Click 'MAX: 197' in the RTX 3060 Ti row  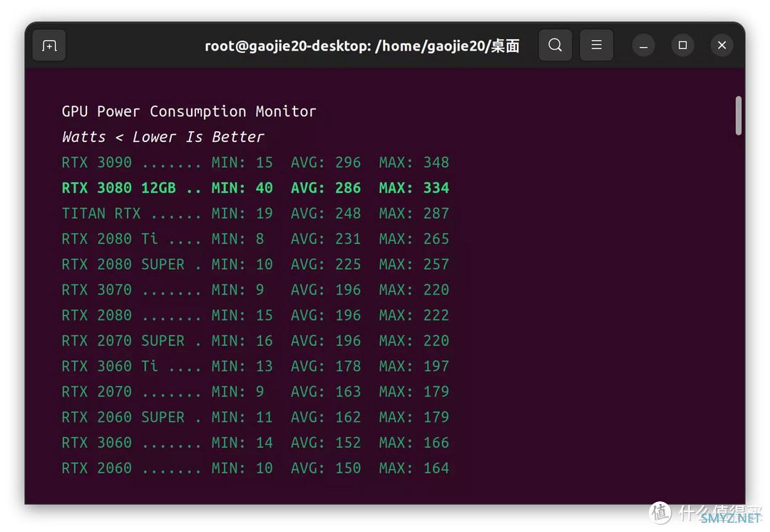coord(414,367)
